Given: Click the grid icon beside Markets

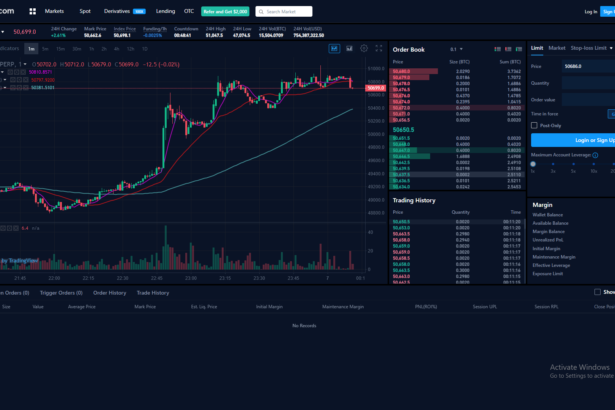Looking at the screenshot, I should 30,11.
